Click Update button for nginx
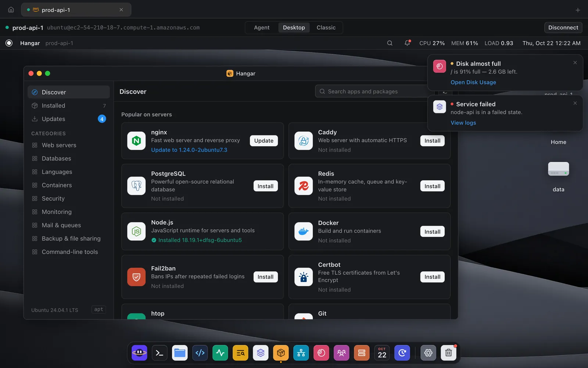This screenshot has height=368, width=588. click(x=264, y=141)
